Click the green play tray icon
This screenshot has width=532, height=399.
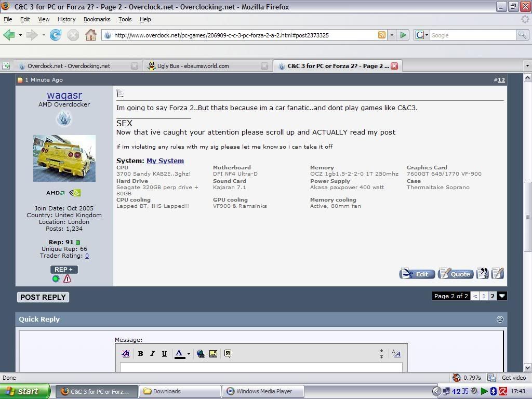[484, 391]
